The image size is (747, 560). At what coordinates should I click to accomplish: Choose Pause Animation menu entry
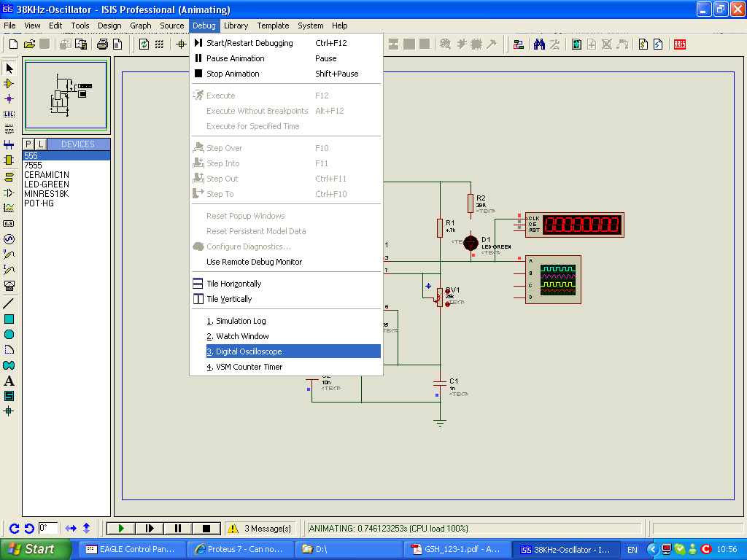pos(286,58)
